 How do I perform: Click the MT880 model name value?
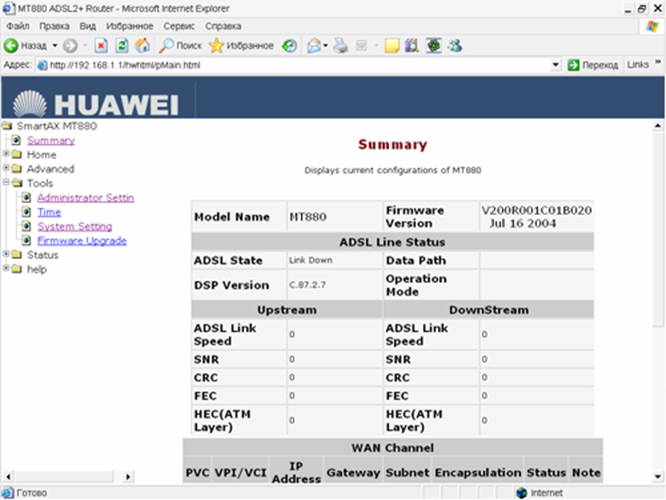click(x=308, y=217)
